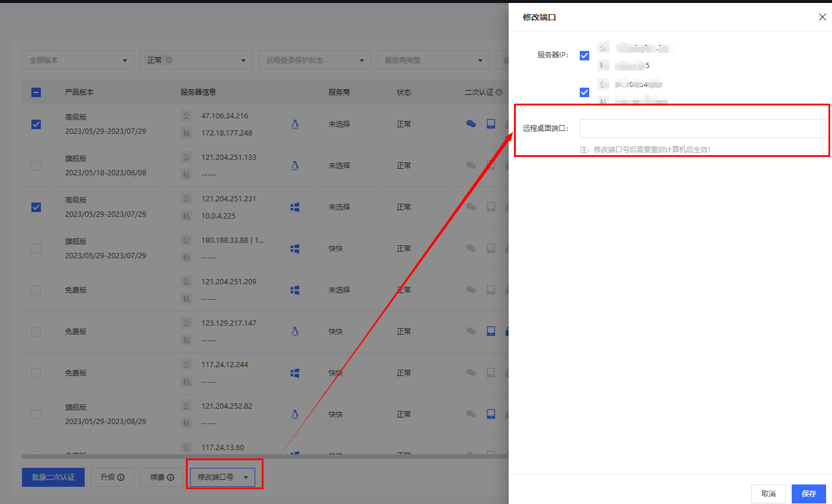Click the 保存 button
Viewport: 832px width, 504px height.
(808, 493)
